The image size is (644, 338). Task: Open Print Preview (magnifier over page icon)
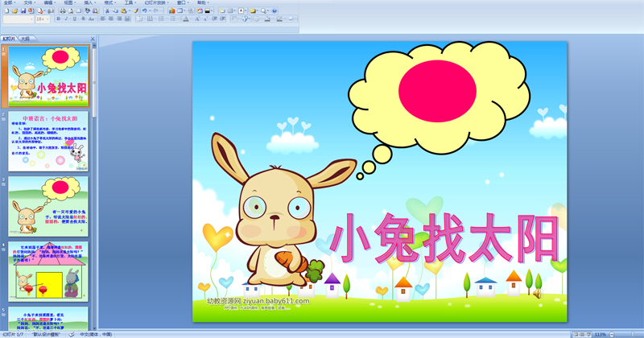tap(71, 10)
